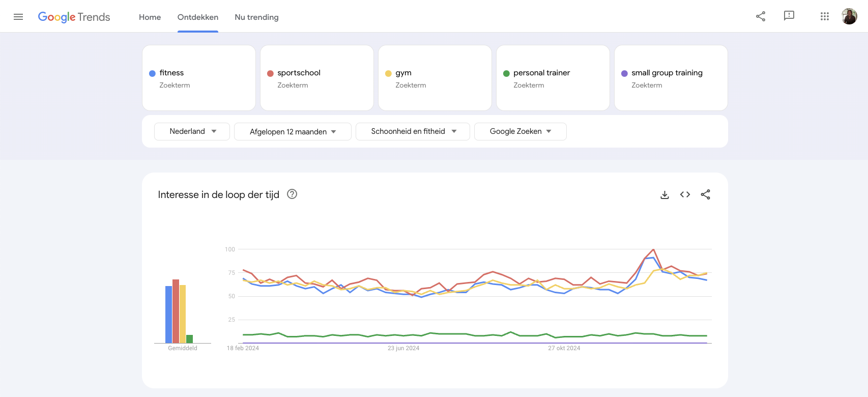The width and height of the screenshot is (868, 397).
Task: Open the Google Zoeken dropdown
Action: point(520,131)
